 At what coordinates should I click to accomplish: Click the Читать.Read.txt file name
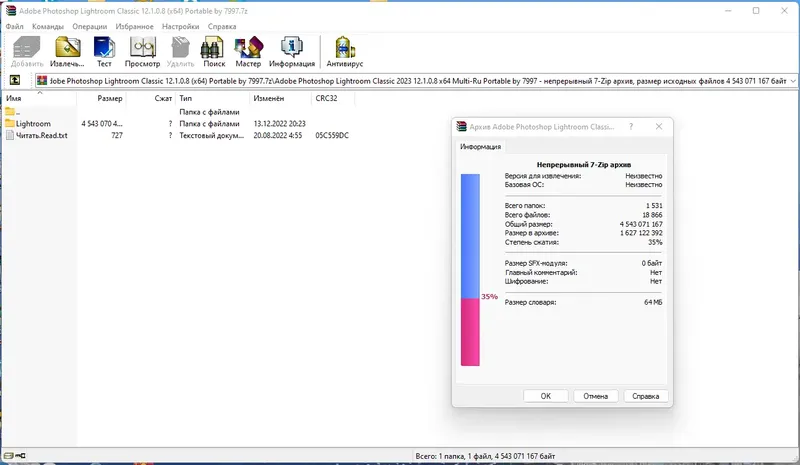coord(41,135)
